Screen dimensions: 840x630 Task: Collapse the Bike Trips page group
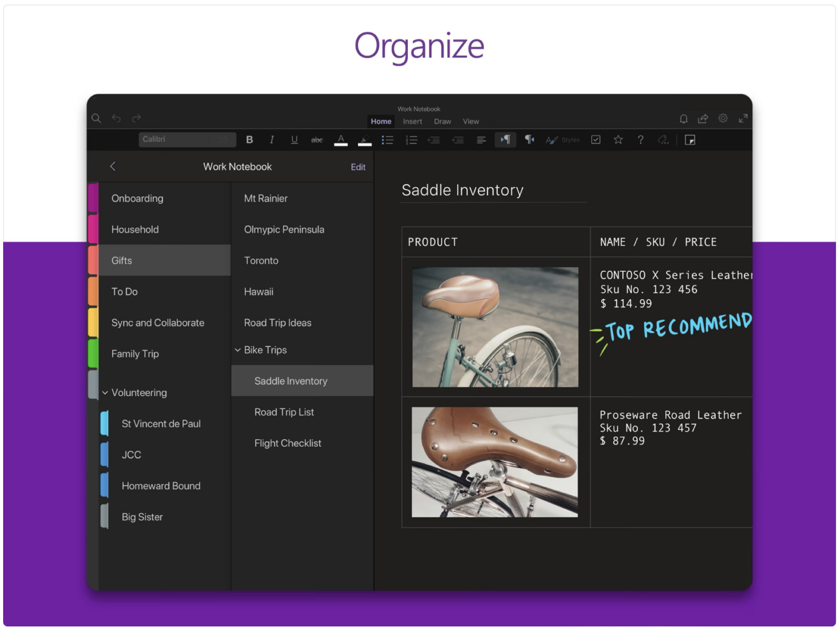tap(238, 350)
